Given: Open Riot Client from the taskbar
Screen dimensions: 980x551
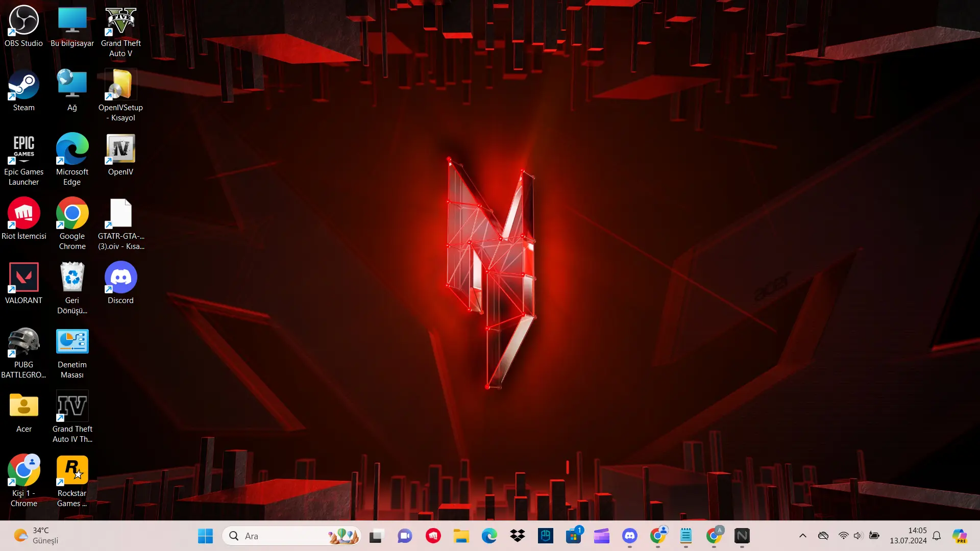Looking at the screenshot, I should [x=433, y=536].
